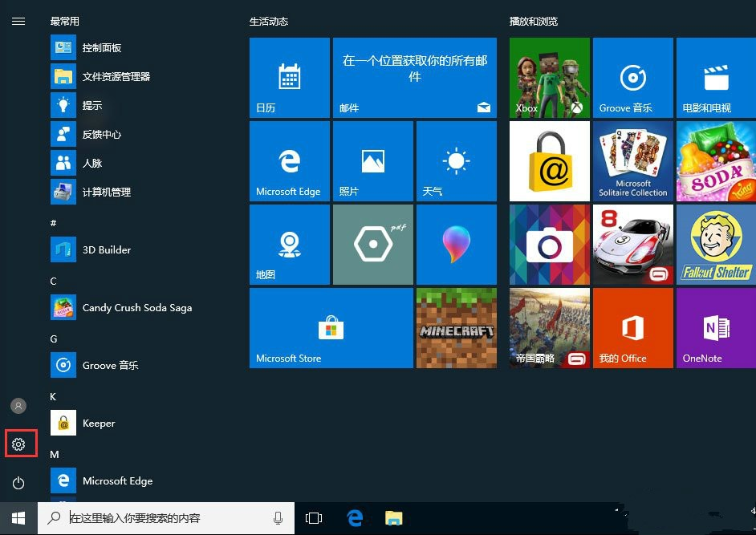
Task: Click the Power button icon
Action: [x=18, y=483]
